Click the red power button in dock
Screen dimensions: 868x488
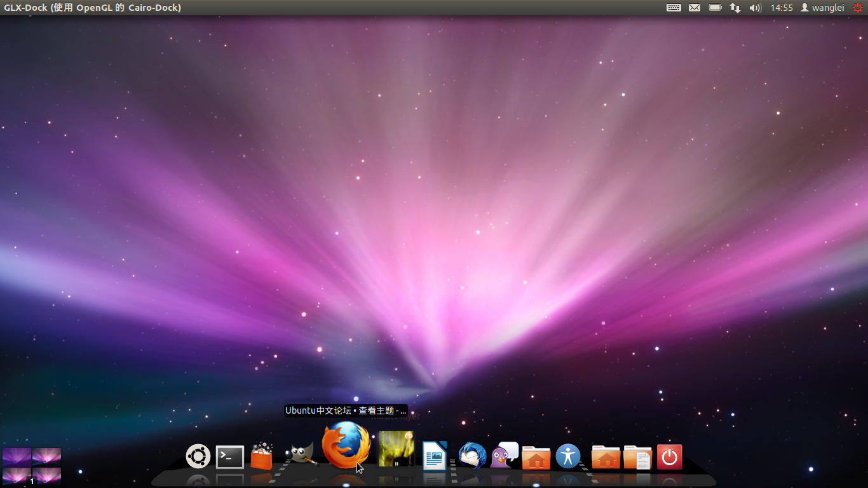click(669, 457)
